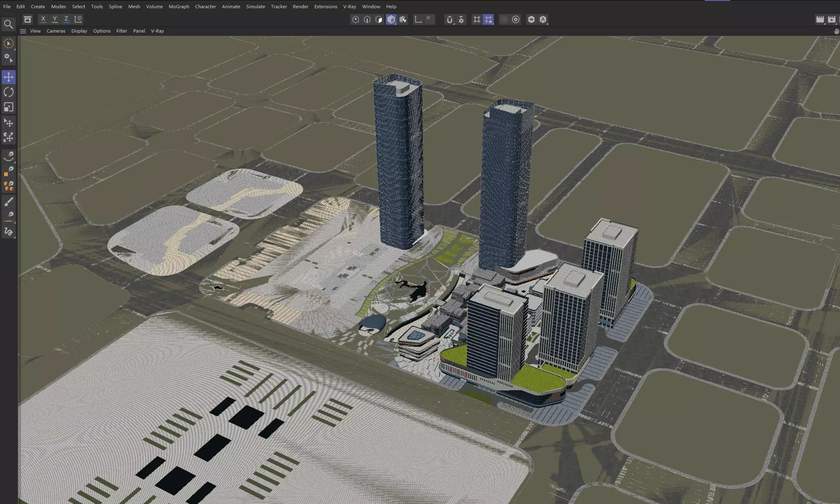The height and width of the screenshot is (504, 840).
Task: Open the snap settings gear icon
Action: click(x=461, y=19)
